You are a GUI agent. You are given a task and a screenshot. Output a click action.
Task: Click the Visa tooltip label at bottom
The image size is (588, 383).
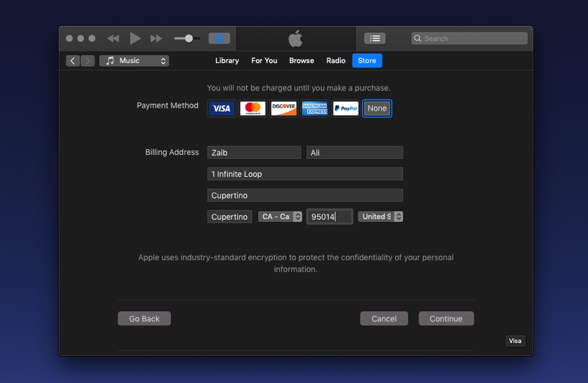(x=515, y=341)
